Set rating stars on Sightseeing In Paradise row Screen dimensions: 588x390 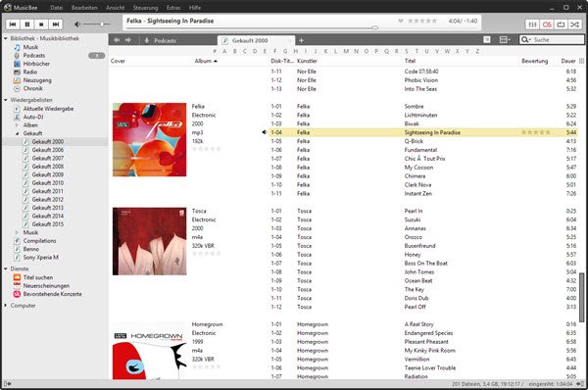[536, 132]
